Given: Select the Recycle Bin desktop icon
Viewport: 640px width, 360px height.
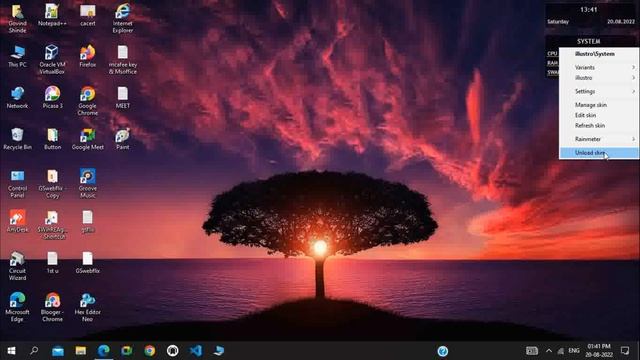Looking at the screenshot, I should tap(17, 139).
